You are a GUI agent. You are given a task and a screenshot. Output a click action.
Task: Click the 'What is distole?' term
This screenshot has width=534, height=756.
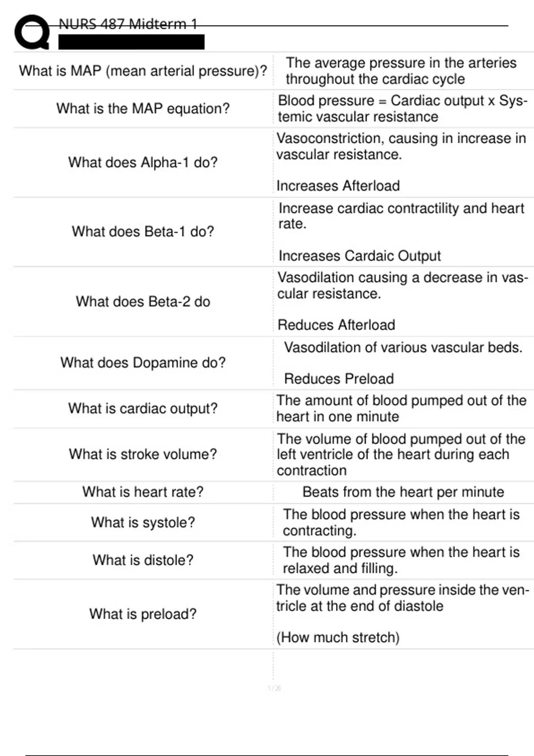tap(143, 560)
